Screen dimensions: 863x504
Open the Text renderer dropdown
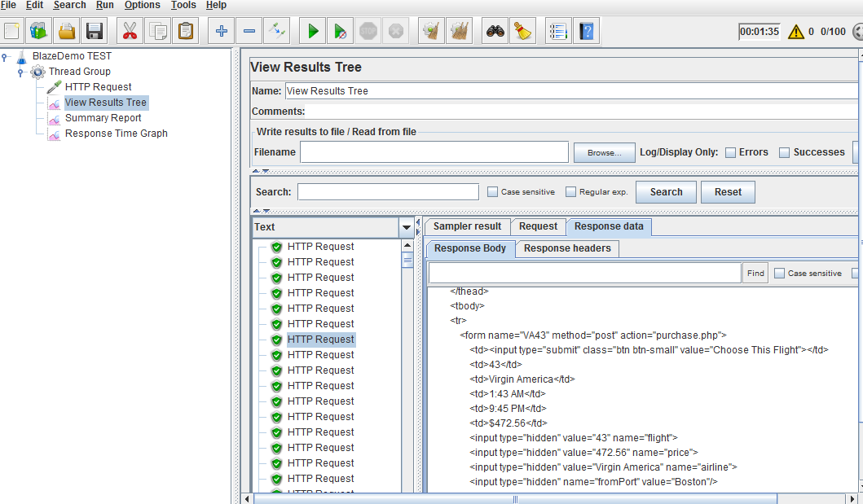(x=407, y=227)
